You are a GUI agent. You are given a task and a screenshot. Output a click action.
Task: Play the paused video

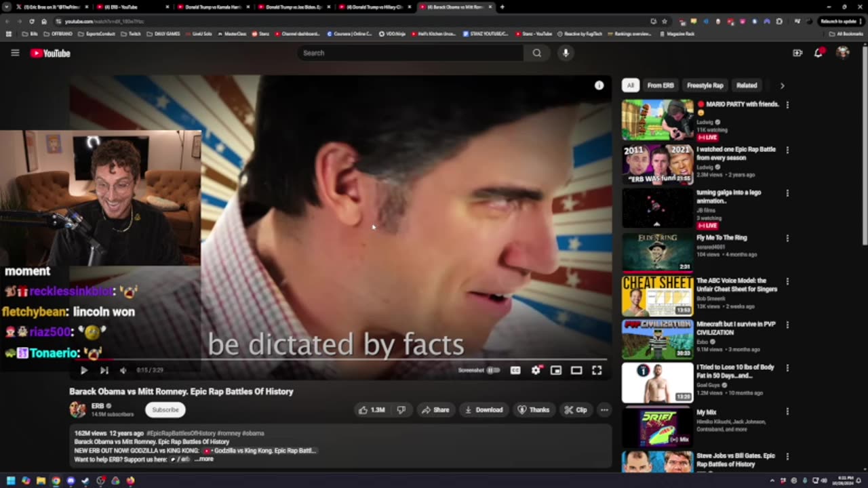coord(84,370)
